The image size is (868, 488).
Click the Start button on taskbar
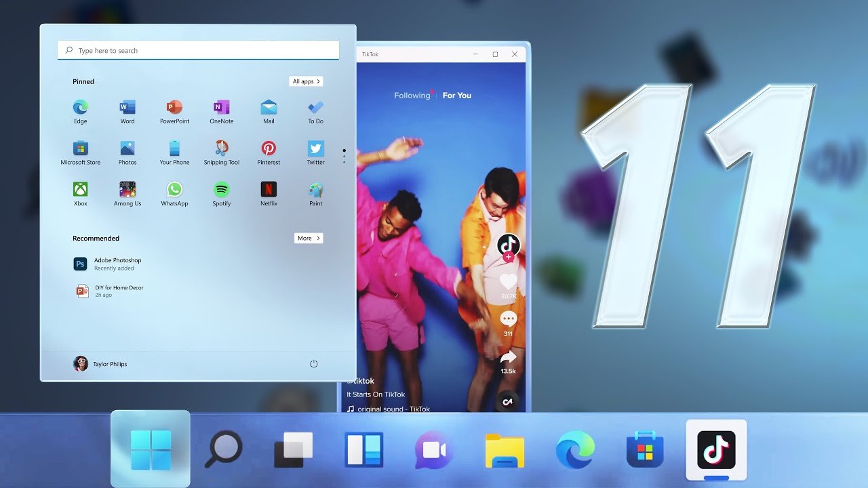pos(151,449)
